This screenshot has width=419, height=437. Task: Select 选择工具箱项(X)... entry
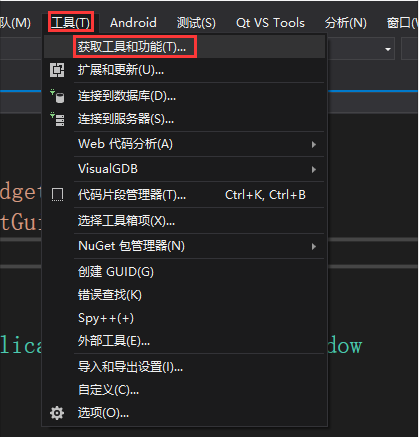point(184,221)
